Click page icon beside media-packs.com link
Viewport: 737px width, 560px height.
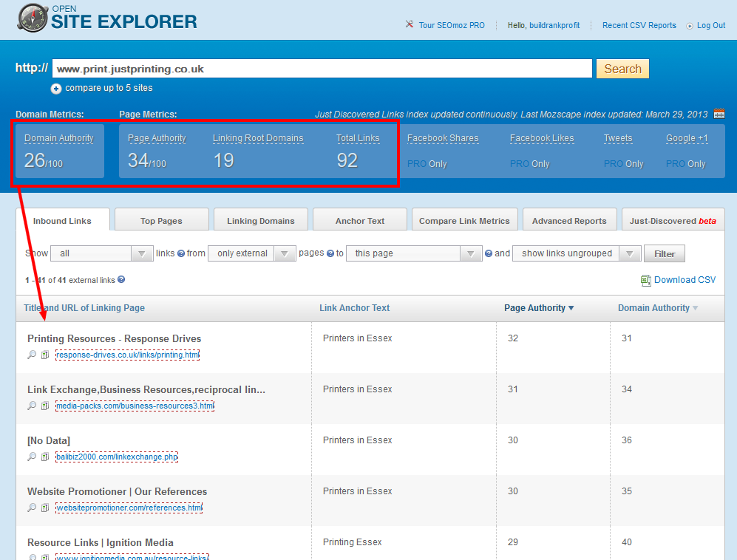click(45, 406)
